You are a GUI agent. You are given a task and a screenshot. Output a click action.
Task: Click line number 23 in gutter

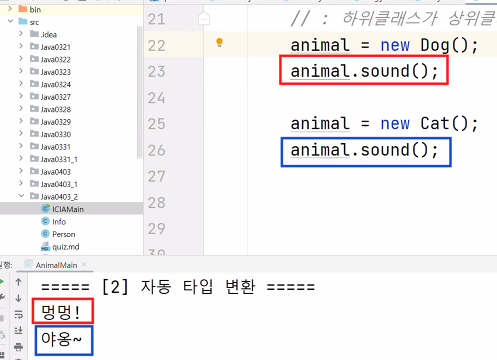point(156,72)
